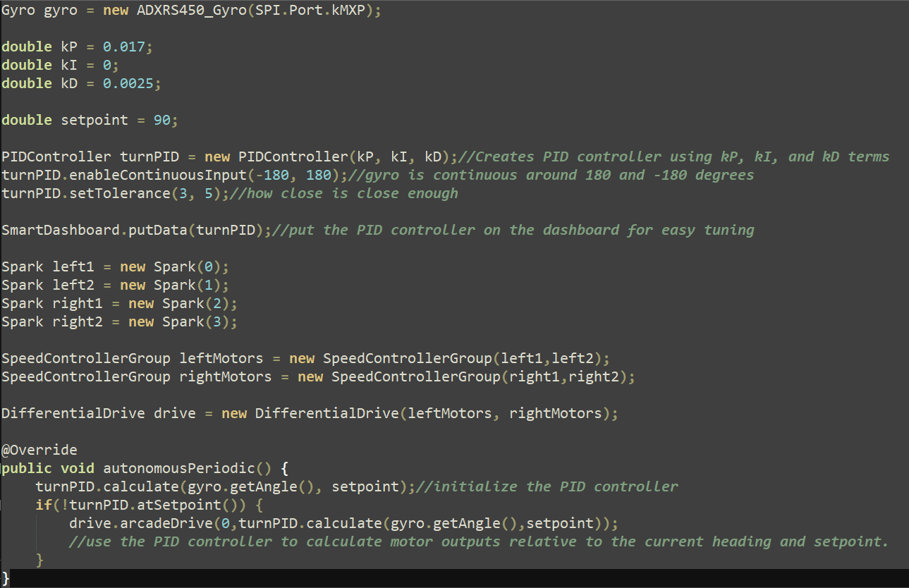This screenshot has height=588, width=909.
Task: Click the leftMotors variable in SpeedControllerGroup declaration
Action: [x=221, y=358]
